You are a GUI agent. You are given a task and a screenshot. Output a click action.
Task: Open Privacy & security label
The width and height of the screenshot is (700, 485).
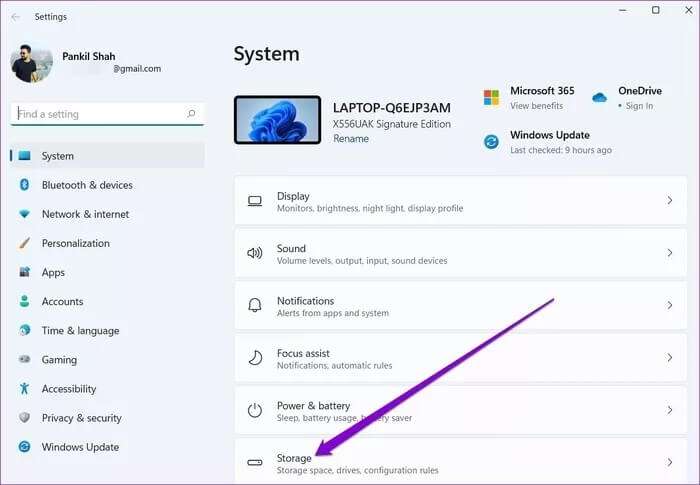pos(82,418)
